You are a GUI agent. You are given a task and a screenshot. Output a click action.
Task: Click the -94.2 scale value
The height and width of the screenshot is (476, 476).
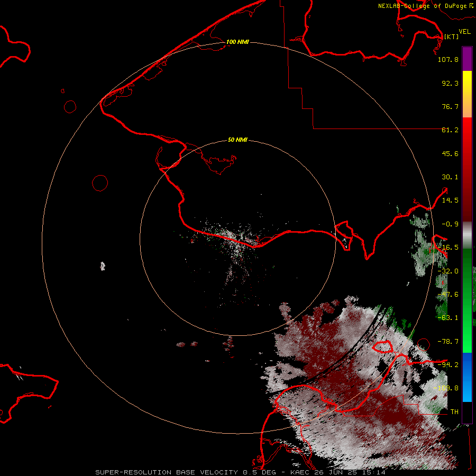[x=448, y=364]
